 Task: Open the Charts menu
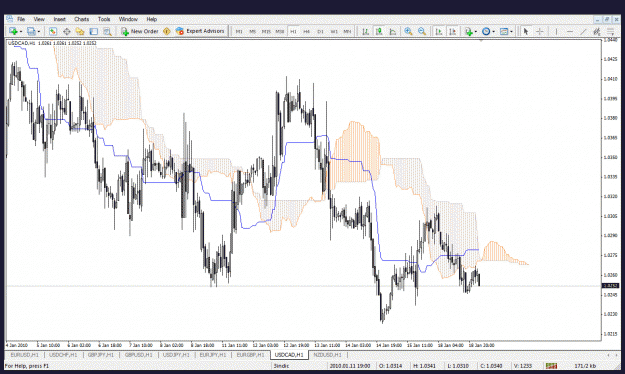(81, 19)
